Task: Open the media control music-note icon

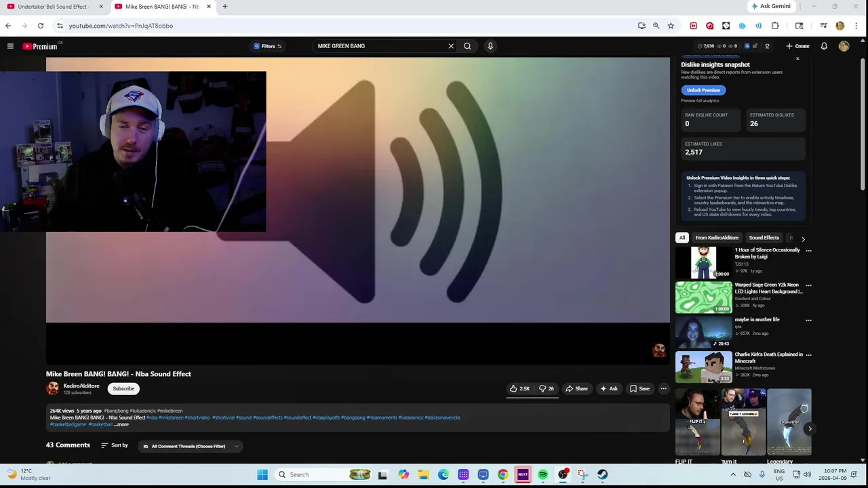Action: pos(823,26)
